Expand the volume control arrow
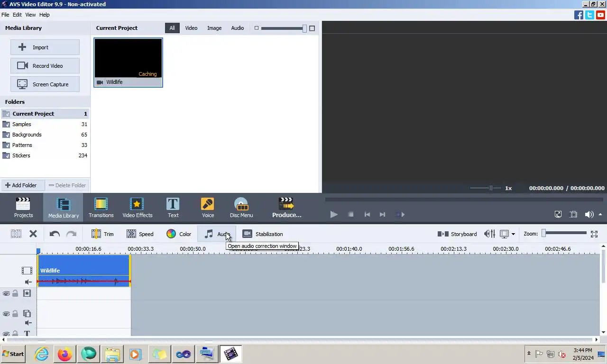Image resolution: width=607 pixels, height=364 pixels. [600, 214]
